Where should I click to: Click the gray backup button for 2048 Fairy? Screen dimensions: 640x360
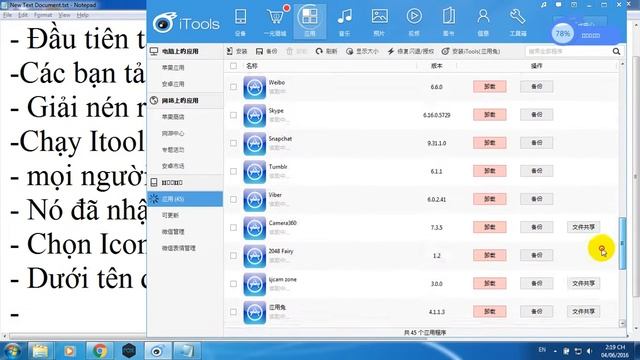[x=537, y=256]
